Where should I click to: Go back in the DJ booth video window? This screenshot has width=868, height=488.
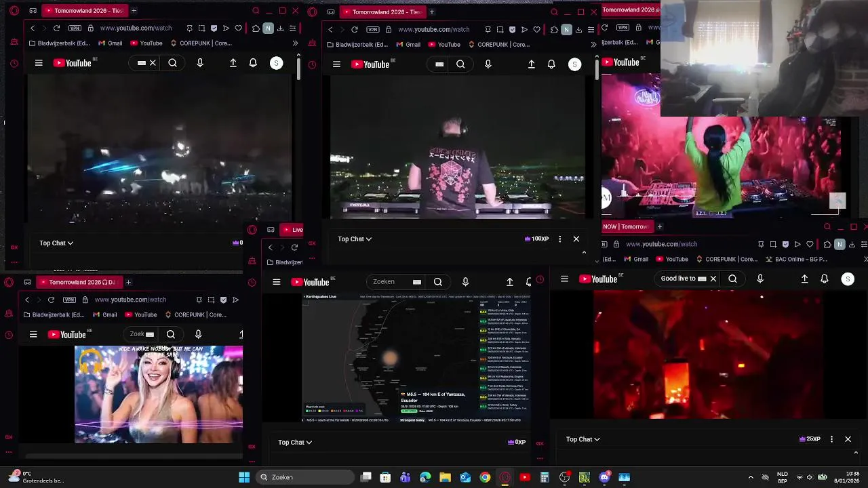(330, 30)
